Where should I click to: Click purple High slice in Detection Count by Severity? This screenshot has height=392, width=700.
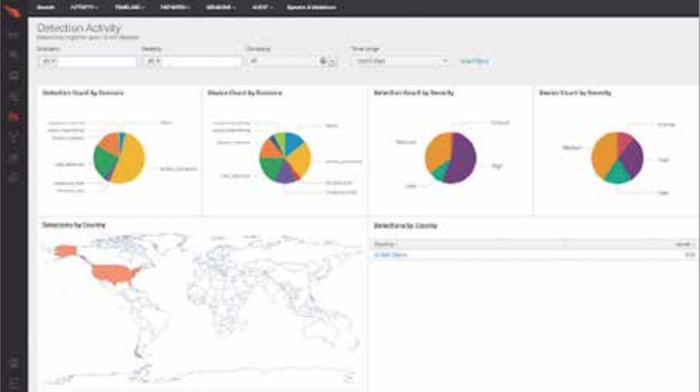(462, 158)
